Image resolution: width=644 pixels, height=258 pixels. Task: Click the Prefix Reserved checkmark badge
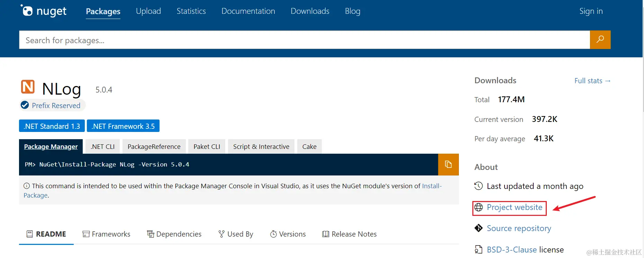(25, 105)
